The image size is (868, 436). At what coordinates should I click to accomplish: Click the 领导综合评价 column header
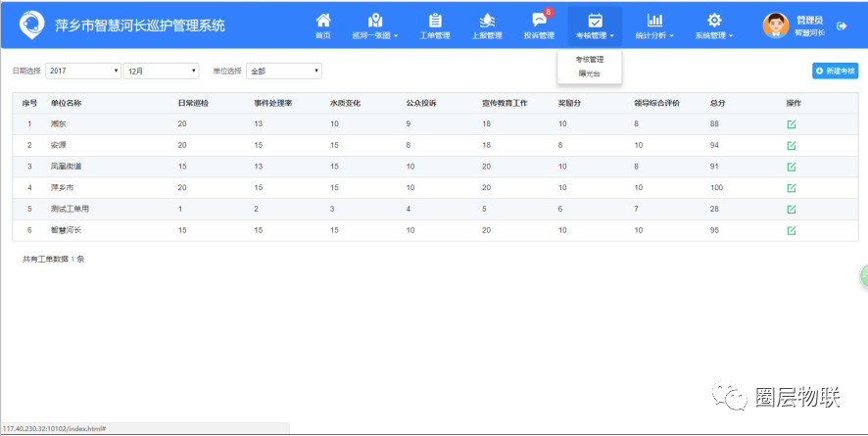[657, 103]
